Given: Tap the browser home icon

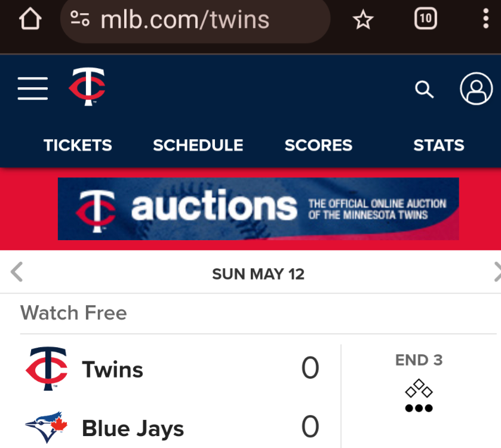Looking at the screenshot, I should point(30,19).
